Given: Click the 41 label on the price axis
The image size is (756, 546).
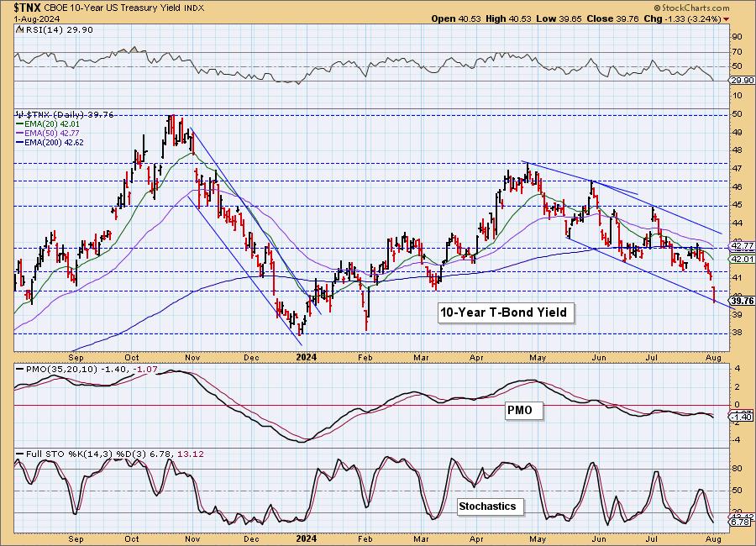Looking at the screenshot, I should 738,278.
